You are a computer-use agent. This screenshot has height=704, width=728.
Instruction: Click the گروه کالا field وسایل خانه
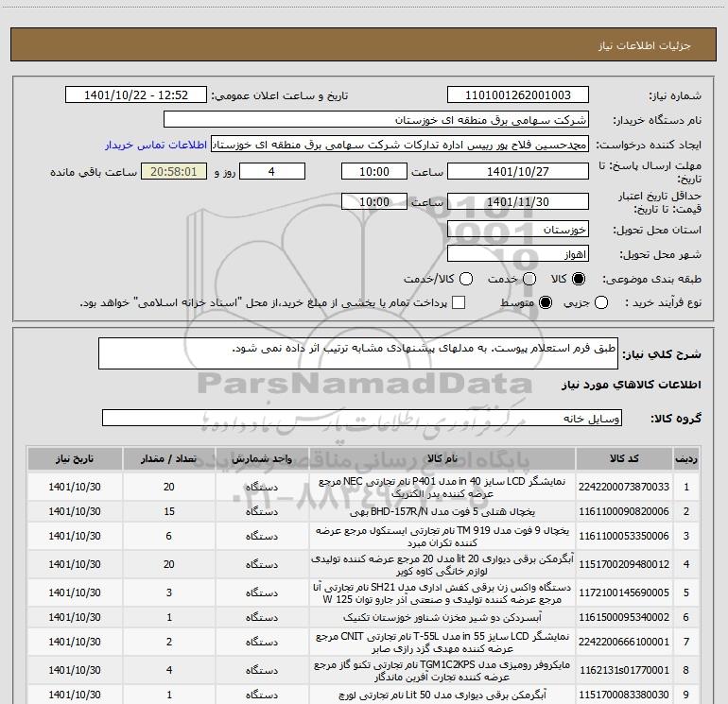point(362,418)
